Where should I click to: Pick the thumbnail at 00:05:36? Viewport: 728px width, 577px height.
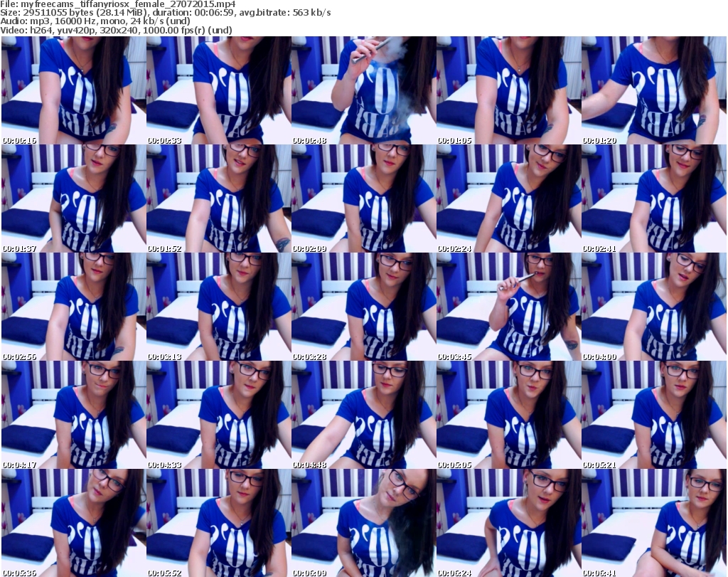click(74, 523)
